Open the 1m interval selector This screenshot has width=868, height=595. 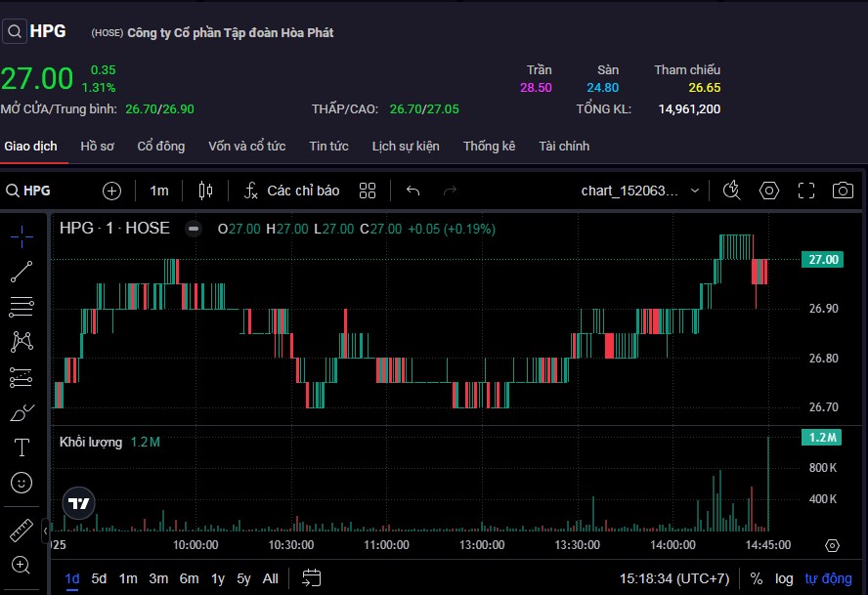159,191
